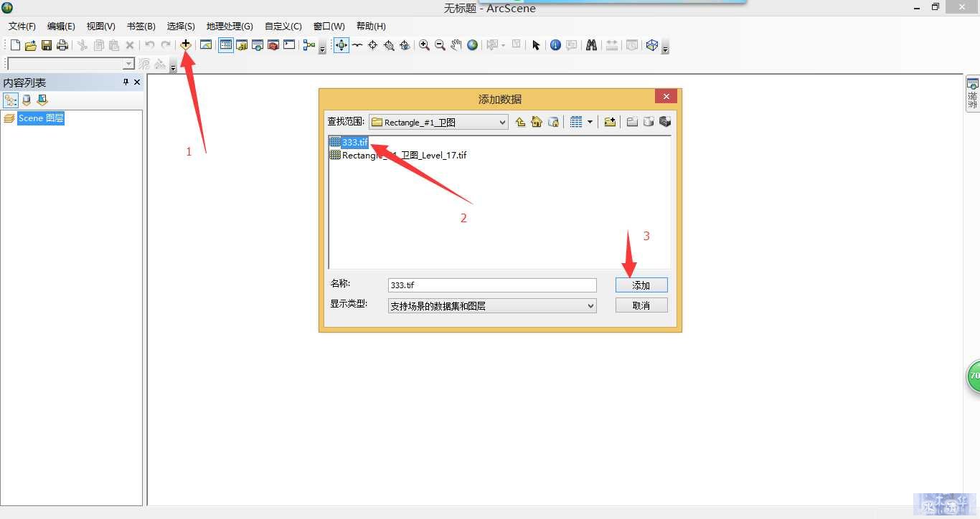980x519 pixels.
Task: Click Connect To Folder icon in the dialog
Action: pyautogui.click(x=610, y=122)
